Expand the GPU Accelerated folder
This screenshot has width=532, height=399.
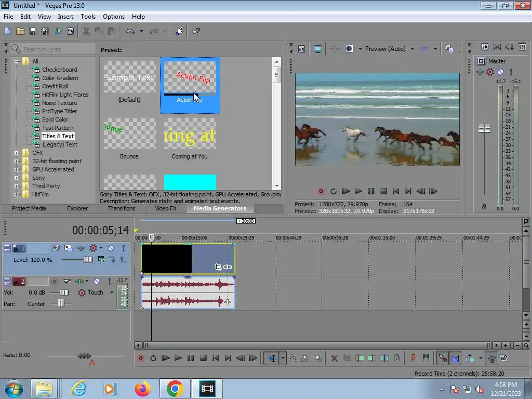point(16,170)
